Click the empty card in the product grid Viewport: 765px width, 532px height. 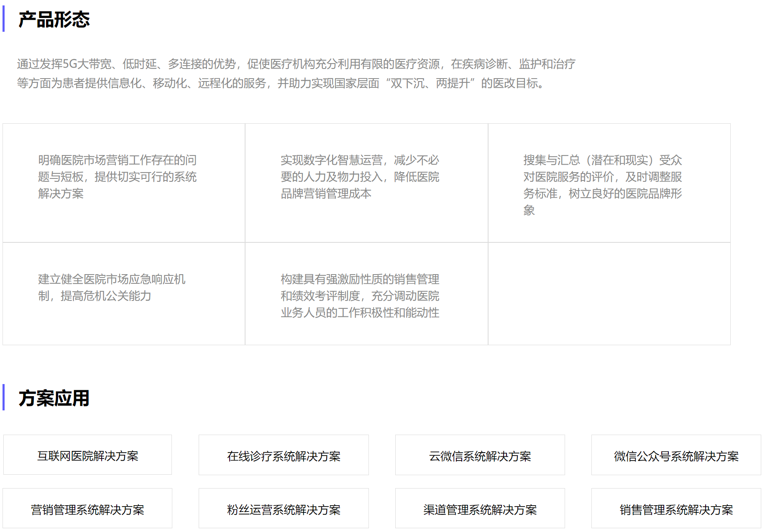609,293
